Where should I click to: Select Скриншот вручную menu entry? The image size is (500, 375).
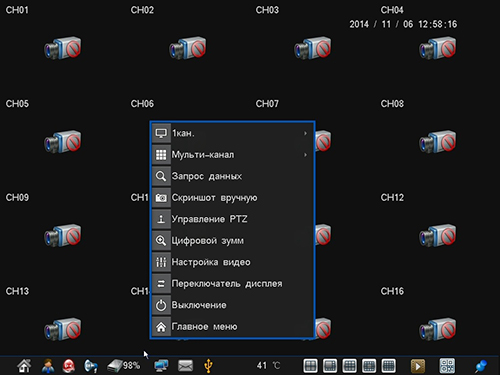click(232, 198)
